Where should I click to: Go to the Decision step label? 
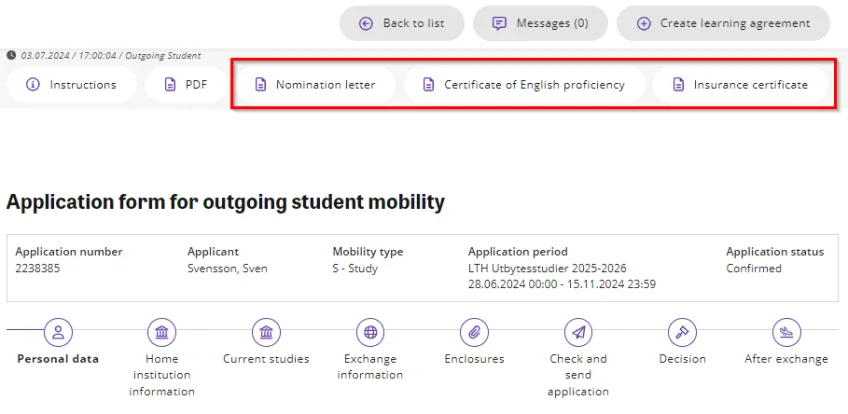pyautogui.click(x=682, y=359)
